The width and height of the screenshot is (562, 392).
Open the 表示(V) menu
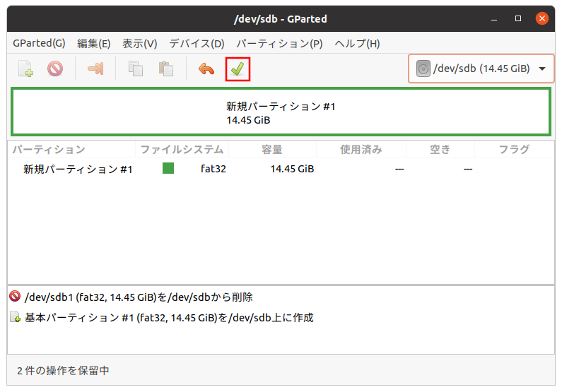tap(139, 43)
